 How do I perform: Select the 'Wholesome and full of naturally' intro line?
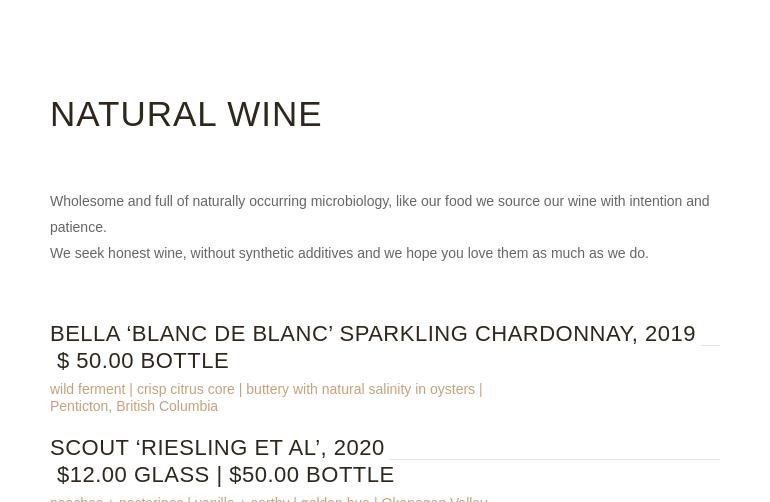(x=380, y=201)
